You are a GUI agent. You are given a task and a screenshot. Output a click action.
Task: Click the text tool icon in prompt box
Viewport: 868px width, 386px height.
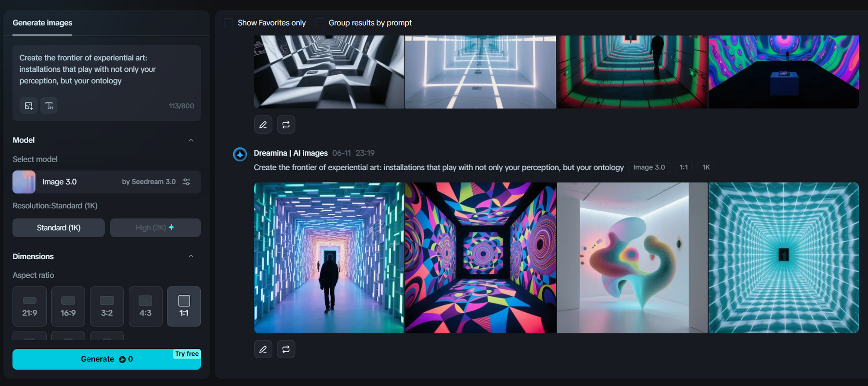(x=49, y=106)
